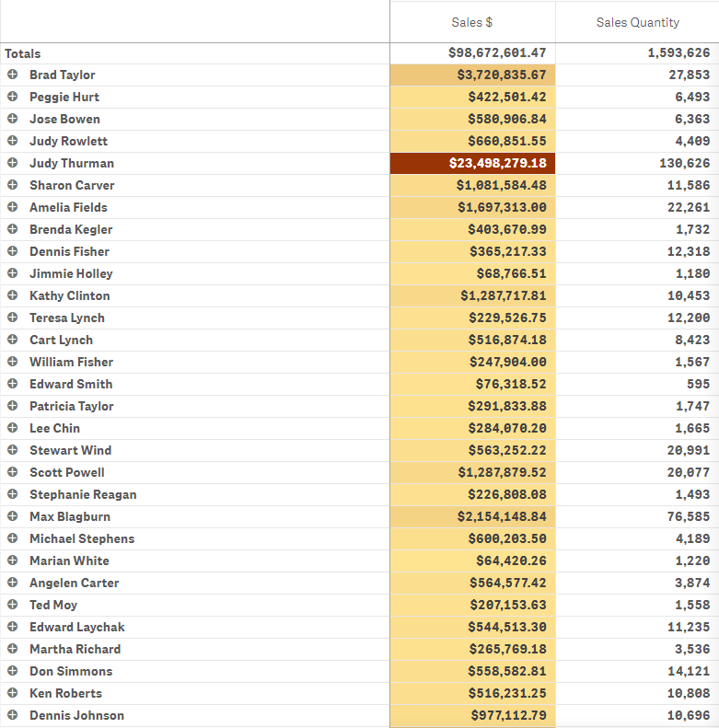Click plus icon beside Don Simmons
Image resolution: width=719 pixels, height=728 pixels.
(x=13, y=671)
